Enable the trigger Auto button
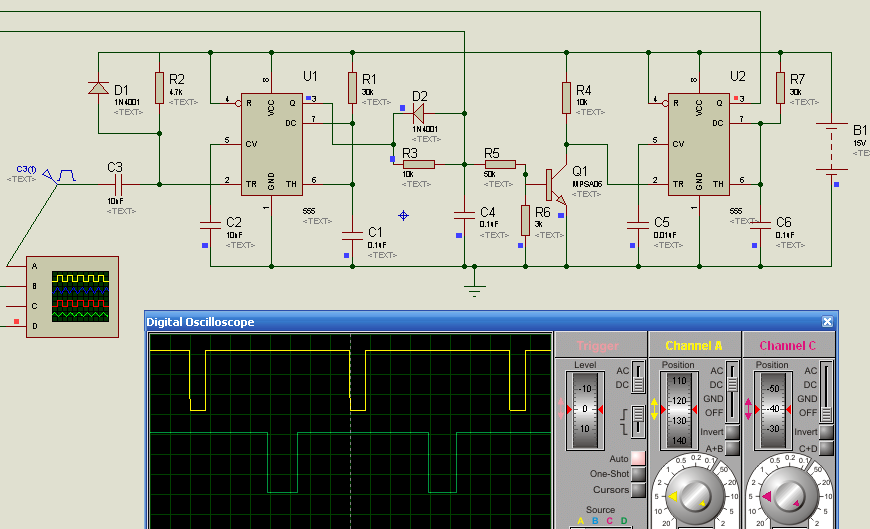Viewport: 870px width, 529px height. (638, 458)
